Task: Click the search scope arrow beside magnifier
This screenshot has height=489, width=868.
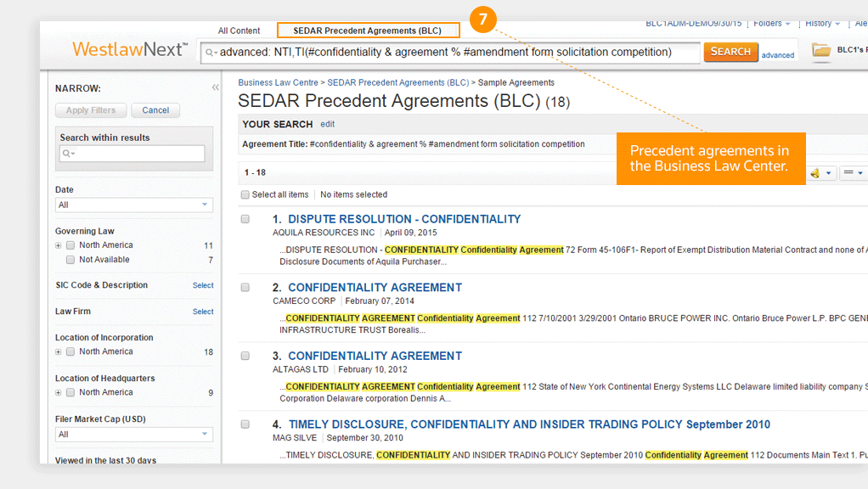Action: click(x=216, y=53)
